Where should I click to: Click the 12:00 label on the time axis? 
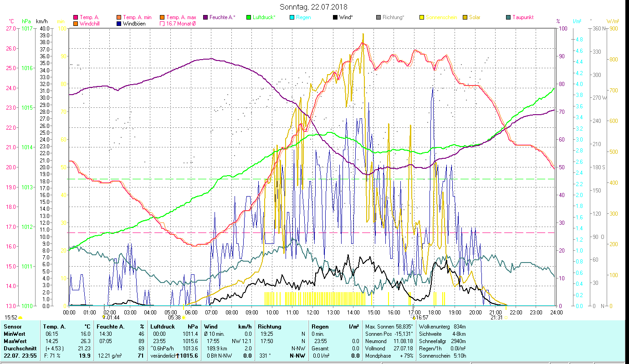[x=313, y=312]
